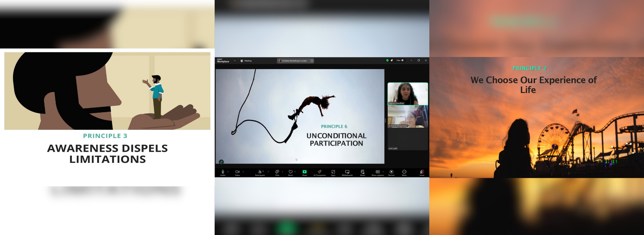Click the green Share screen button
The width and height of the screenshot is (644, 235).
(305, 173)
